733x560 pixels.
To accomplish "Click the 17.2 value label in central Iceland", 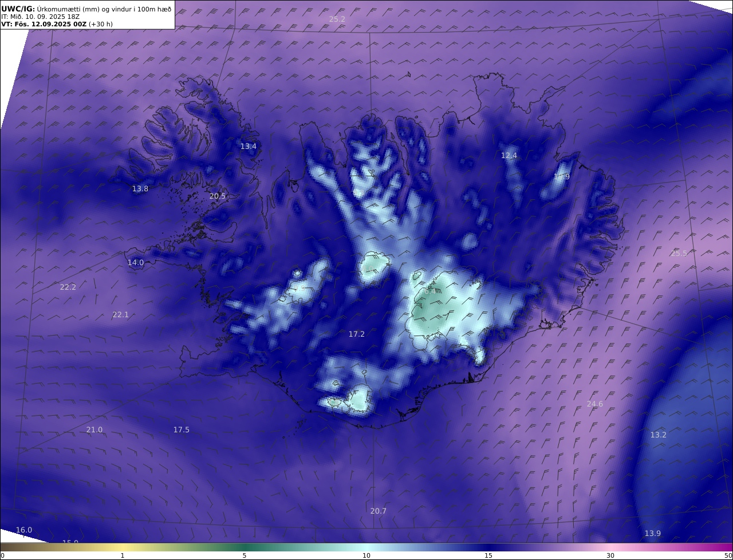I will [x=356, y=333].
